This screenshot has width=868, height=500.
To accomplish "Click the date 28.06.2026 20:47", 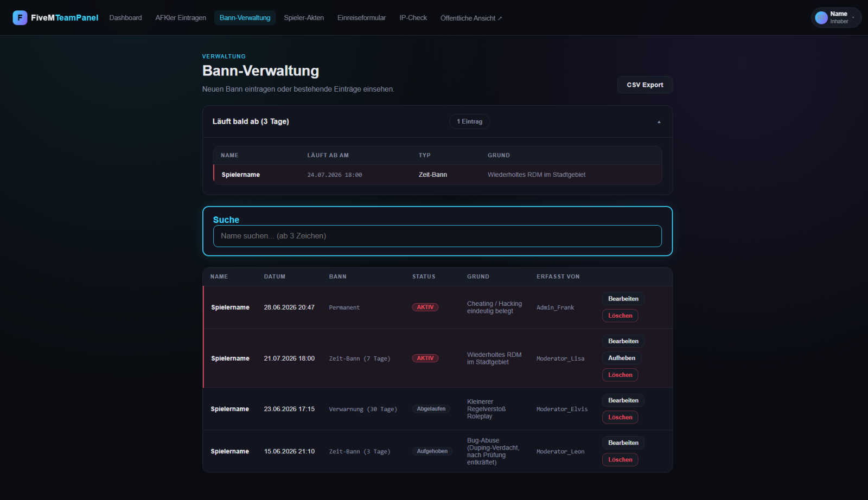I will (x=289, y=307).
